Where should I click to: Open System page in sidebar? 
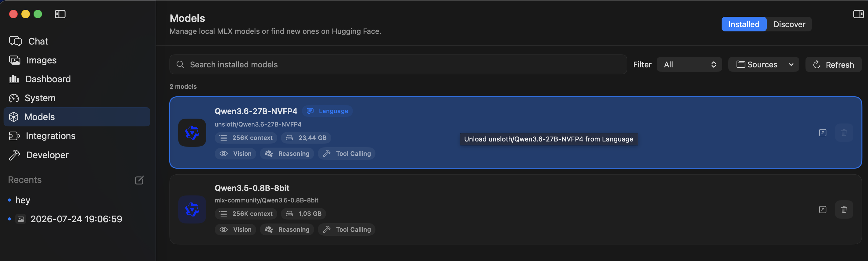(77, 98)
